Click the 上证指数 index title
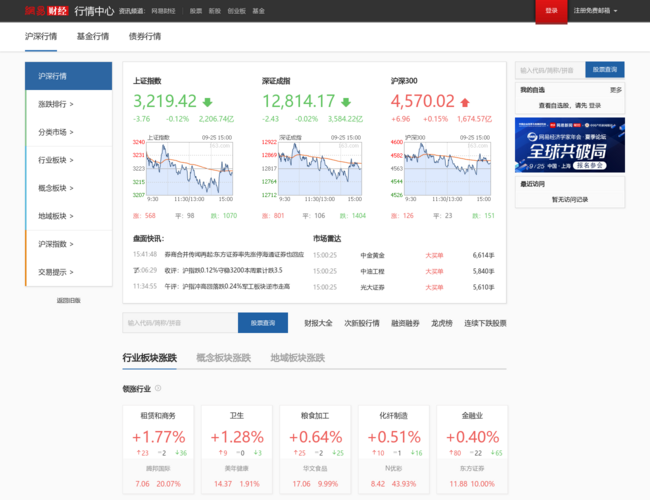The height and width of the screenshot is (500, 650). tap(147, 81)
